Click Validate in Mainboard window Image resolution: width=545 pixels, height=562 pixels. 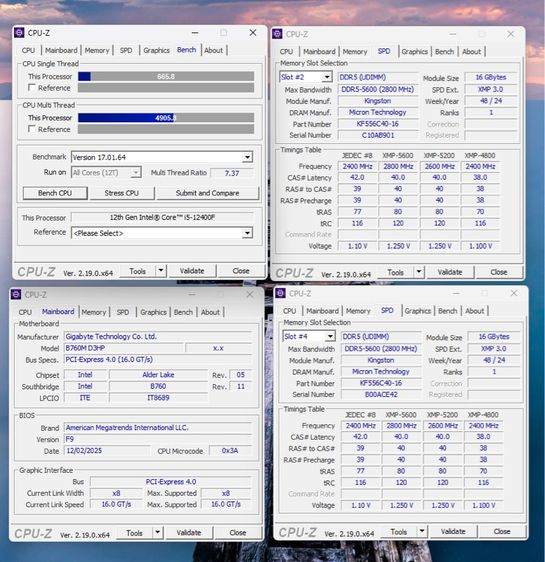[x=189, y=533]
